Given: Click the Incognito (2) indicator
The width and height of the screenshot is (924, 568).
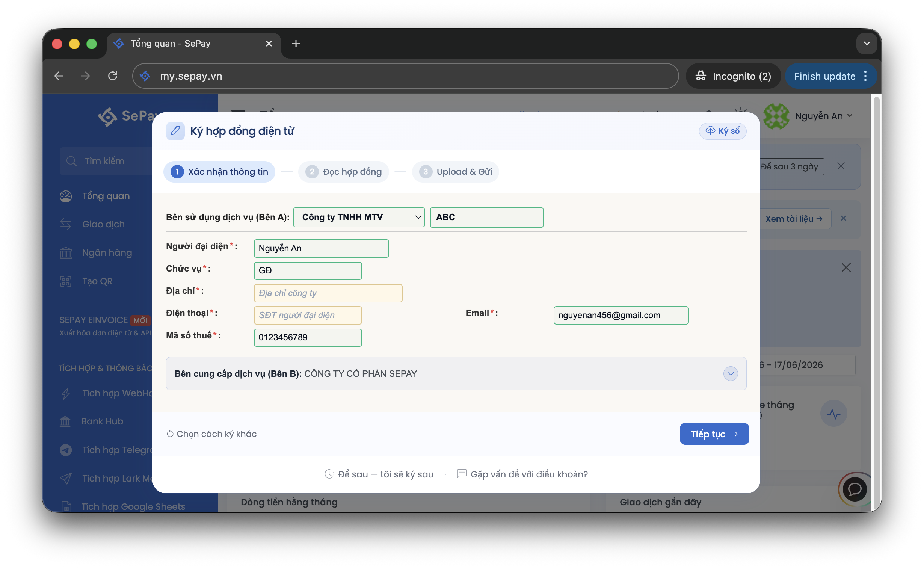Looking at the screenshot, I should pyautogui.click(x=733, y=76).
